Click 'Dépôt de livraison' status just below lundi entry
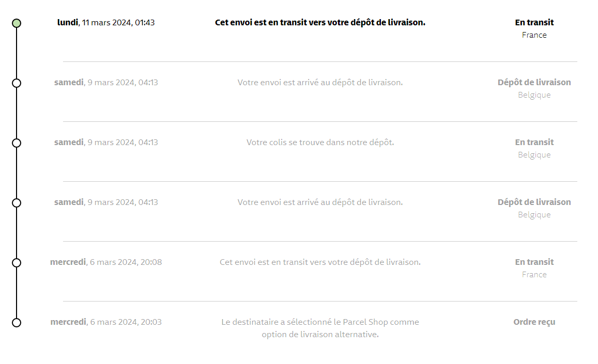598x364 pixels. pos(534,83)
